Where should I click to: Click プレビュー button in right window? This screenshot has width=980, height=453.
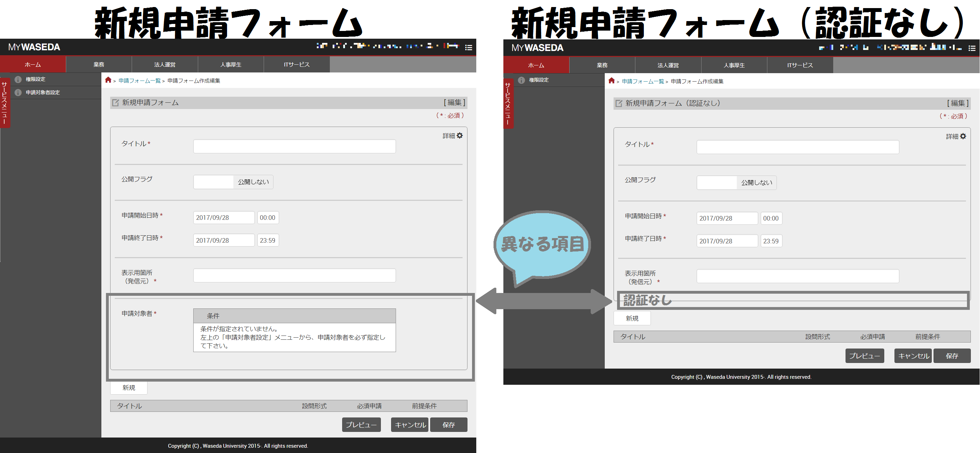[864, 356]
